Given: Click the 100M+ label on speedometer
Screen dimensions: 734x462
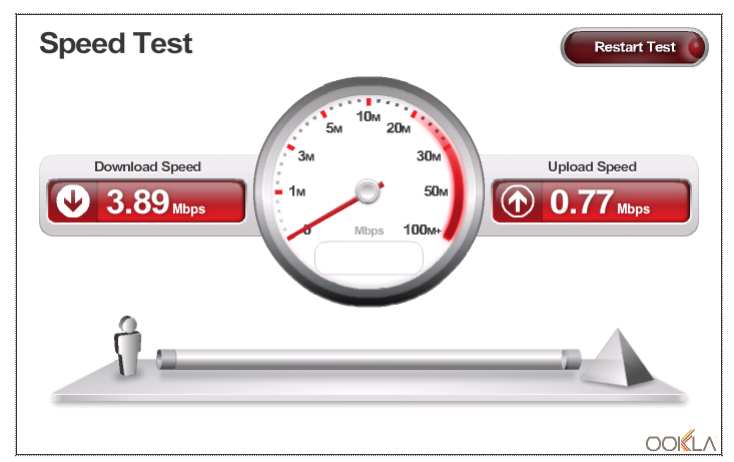Looking at the screenshot, I should click(422, 230).
